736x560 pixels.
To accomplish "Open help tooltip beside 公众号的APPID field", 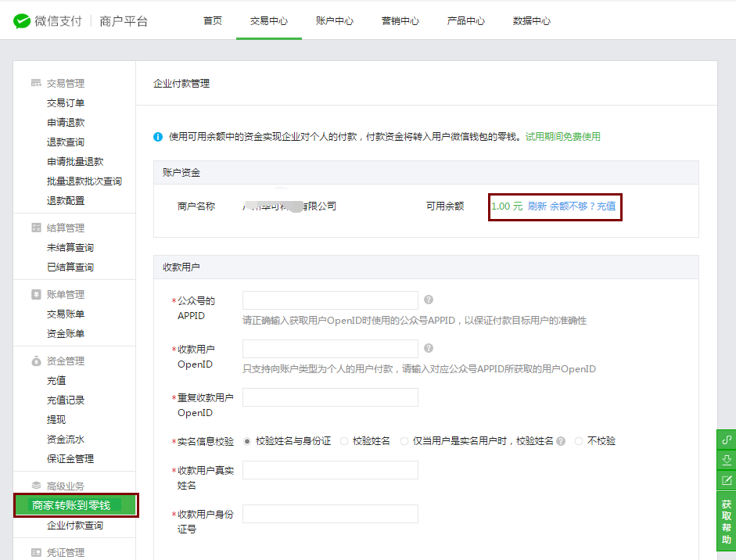I will [429, 300].
